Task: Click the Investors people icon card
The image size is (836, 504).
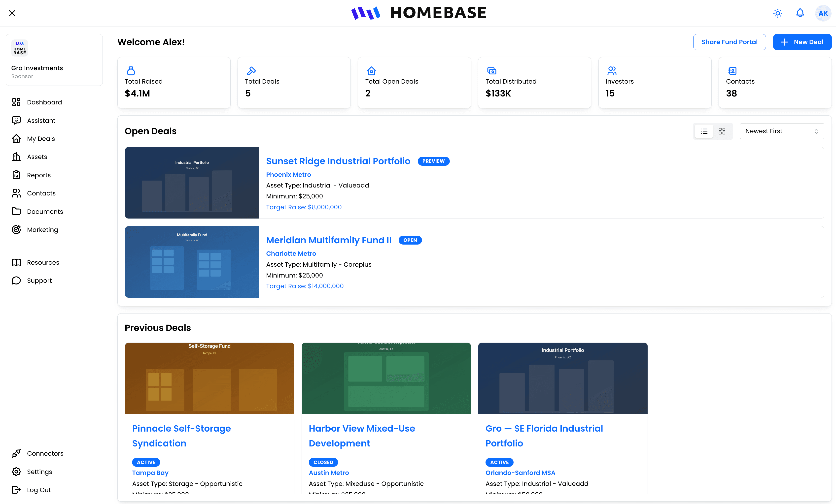Action: click(612, 70)
